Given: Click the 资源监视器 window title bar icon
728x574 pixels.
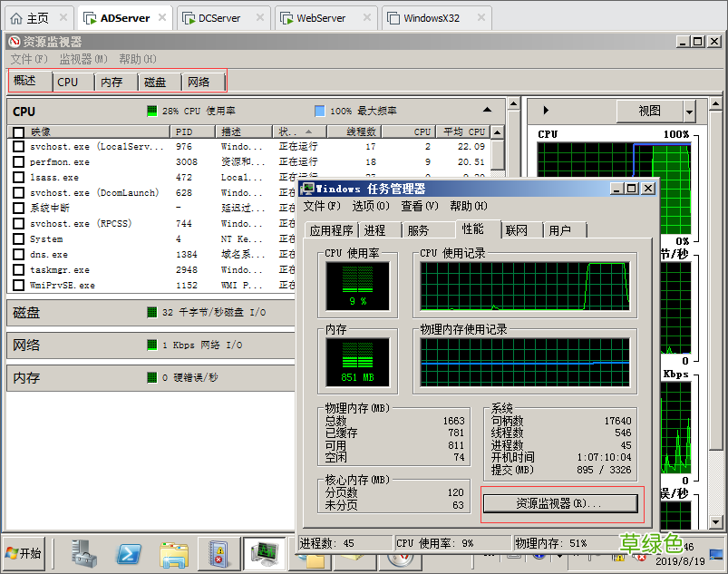Looking at the screenshot, I should pyautogui.click(x=13, y=41).
